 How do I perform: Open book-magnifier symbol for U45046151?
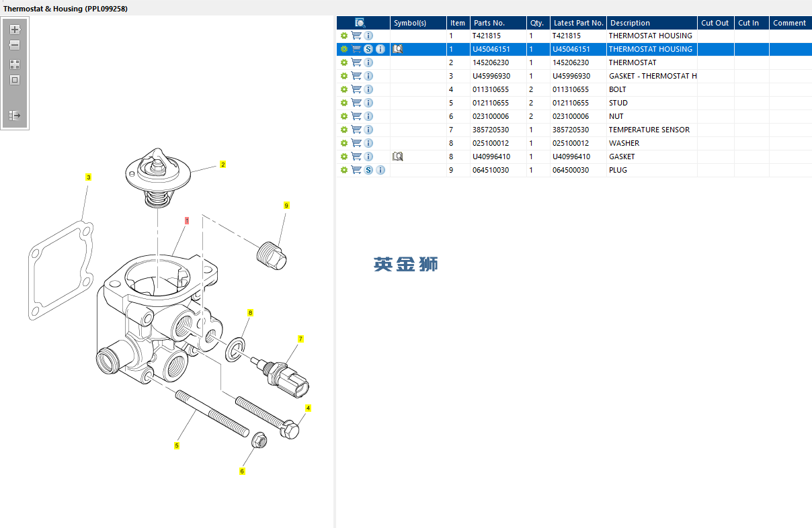[x=397, y=49]
